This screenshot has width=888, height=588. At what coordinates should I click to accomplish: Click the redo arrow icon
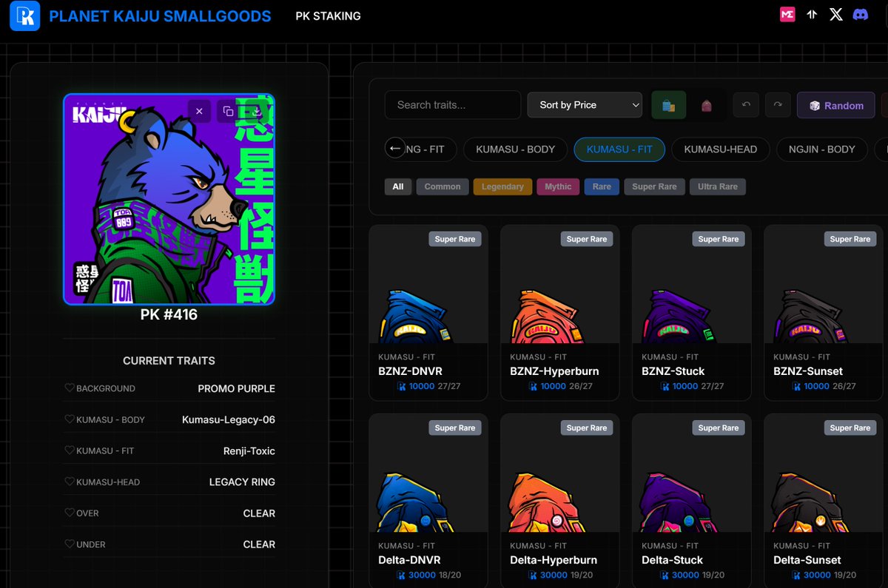pos(778,105)
